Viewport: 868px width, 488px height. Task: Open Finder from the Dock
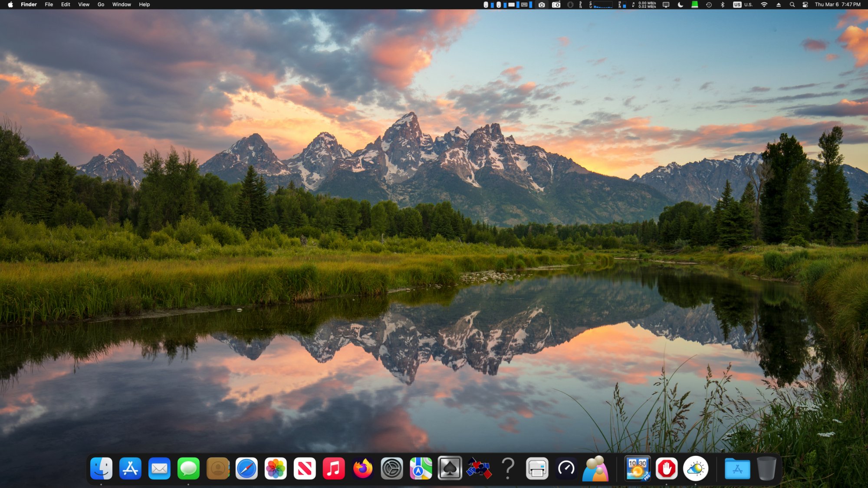101,468
